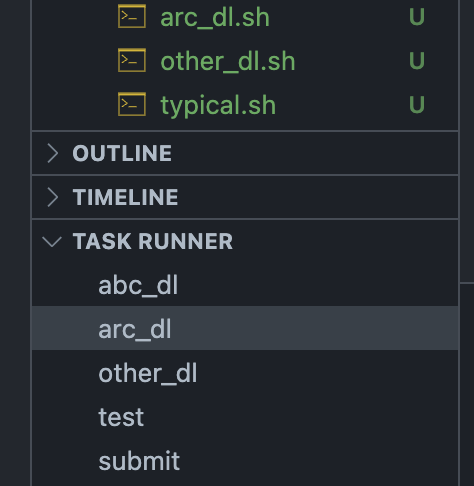Expand the TIMELINE section chevron
Viewport: 474px width, 486px height.
[52, 197]
